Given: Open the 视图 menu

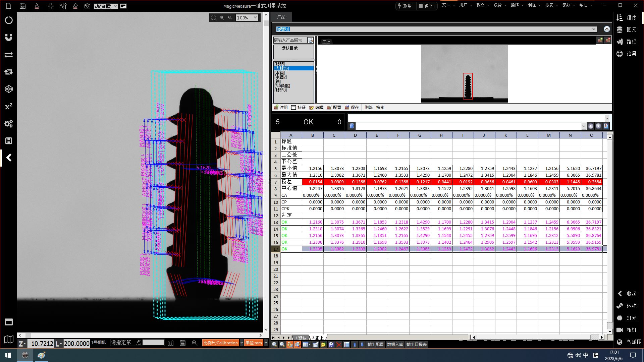Looking at the screenshot, I should click(482, 5).
